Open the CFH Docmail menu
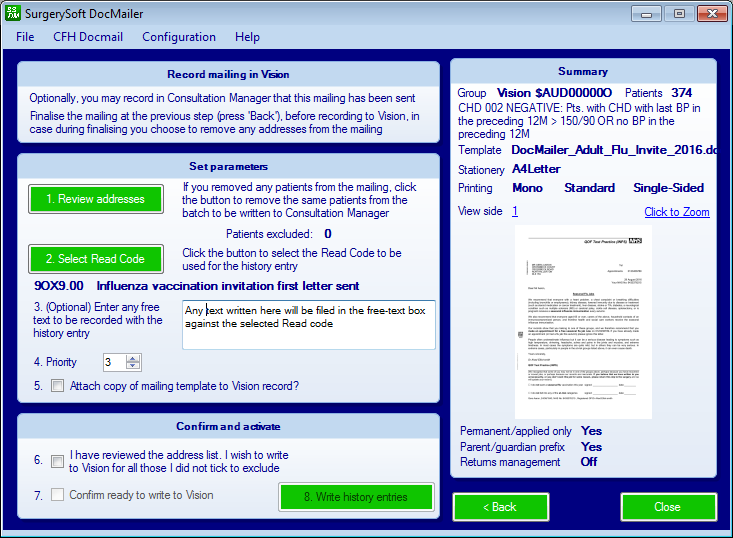The image size is (733, 538). (x=88, y=37)
